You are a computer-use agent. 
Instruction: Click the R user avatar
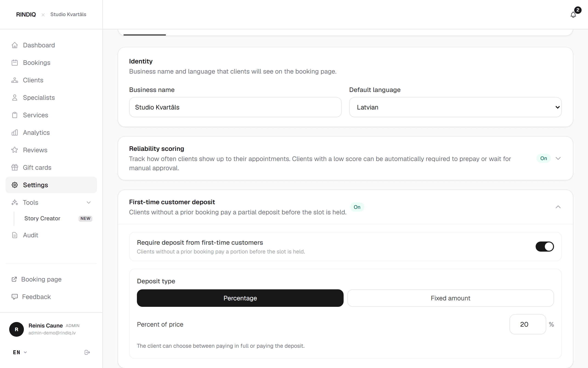click(17, 329)
